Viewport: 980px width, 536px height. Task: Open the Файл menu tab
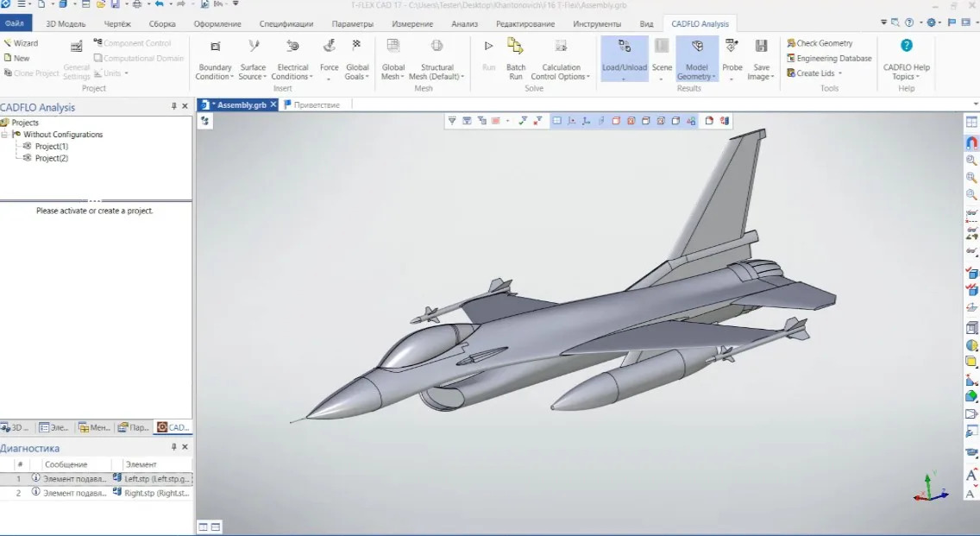(15, 24)
